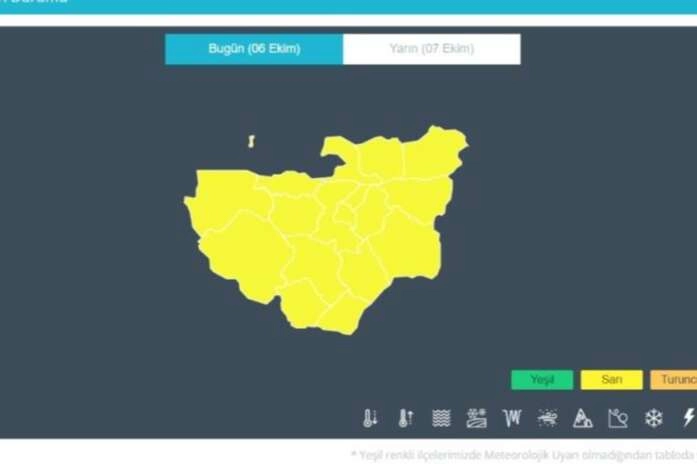This screenshot has height=464, width=697.
Task: Select the northeastern-most yellow district on map
Action: point(433,153)
